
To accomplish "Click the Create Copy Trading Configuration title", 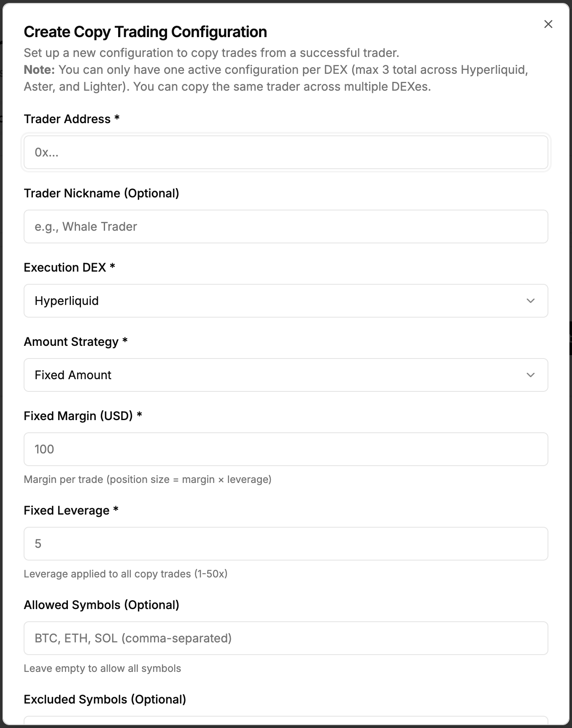I will coord(146,31).
